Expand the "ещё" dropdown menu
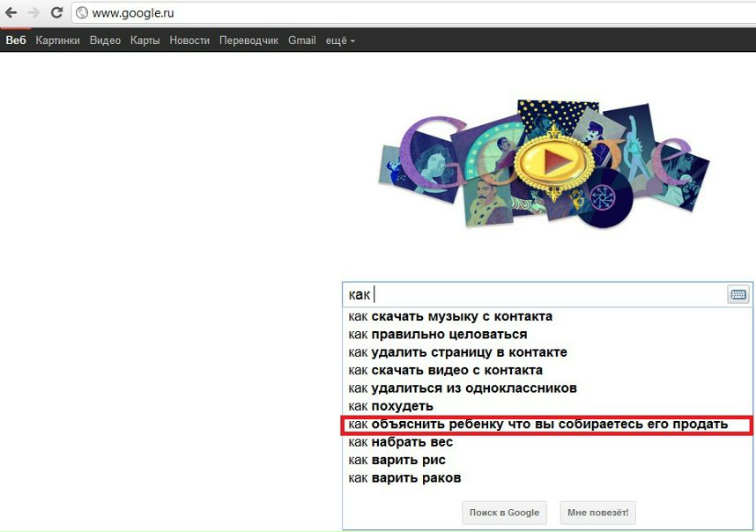This screenshot has width=756, height=532. (340, 41)
